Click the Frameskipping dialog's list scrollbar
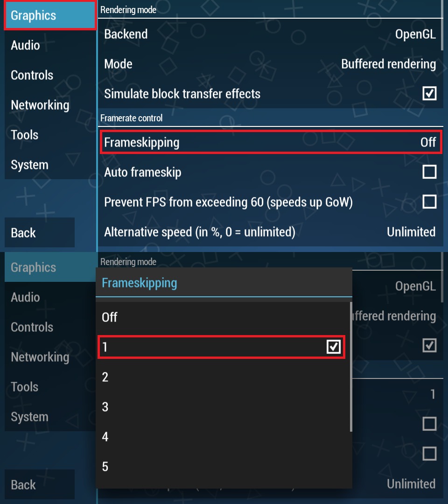 [x=351, y=366]
